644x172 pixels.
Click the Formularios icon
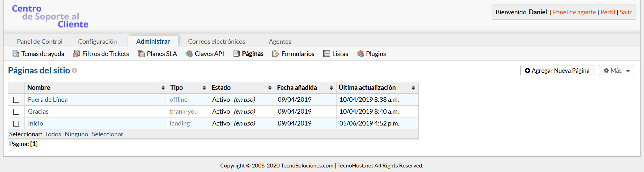(x=275, y=53)
